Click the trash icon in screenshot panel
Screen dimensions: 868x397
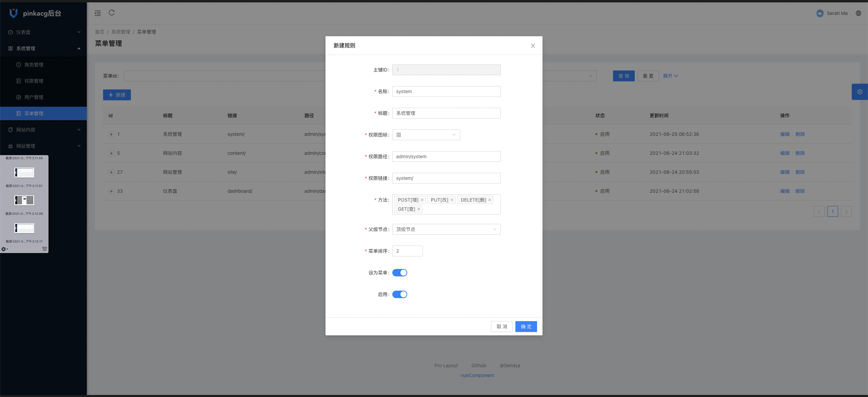click(x=44, y=249)
